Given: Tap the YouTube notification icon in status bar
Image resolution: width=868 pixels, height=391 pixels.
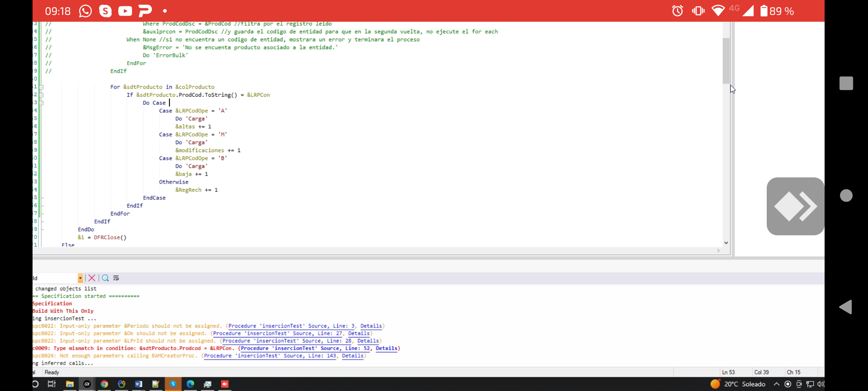Looking at the screenshot, I should tap(125, 11).
